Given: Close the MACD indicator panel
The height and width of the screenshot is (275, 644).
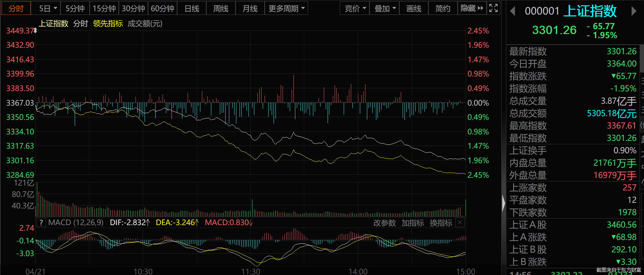Looking at the screenshot, I should tap(460, 222).
